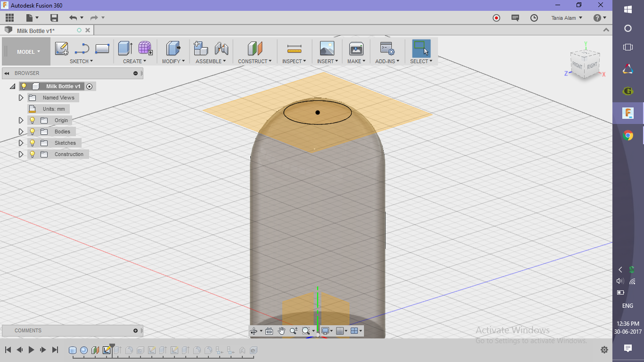644x362 pixels.
Task: Open the Viewports layout icon
Action: 355,331
